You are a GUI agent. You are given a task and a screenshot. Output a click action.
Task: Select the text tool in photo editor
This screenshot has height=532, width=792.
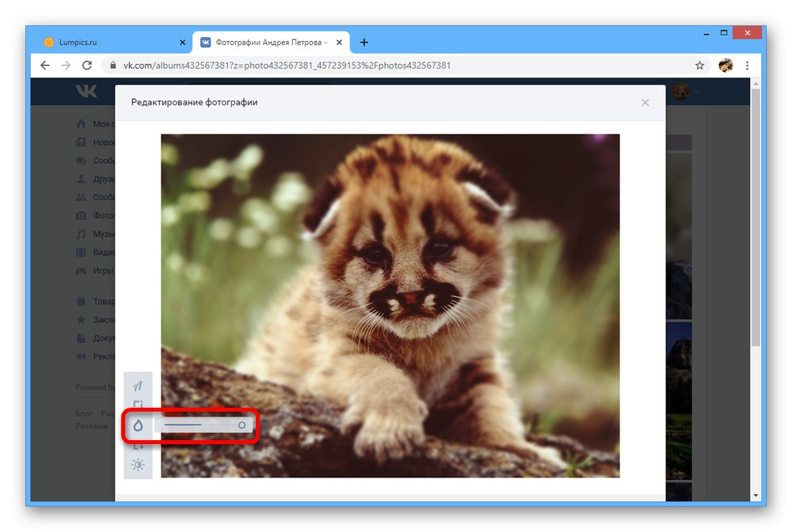(x=138, y=386)
